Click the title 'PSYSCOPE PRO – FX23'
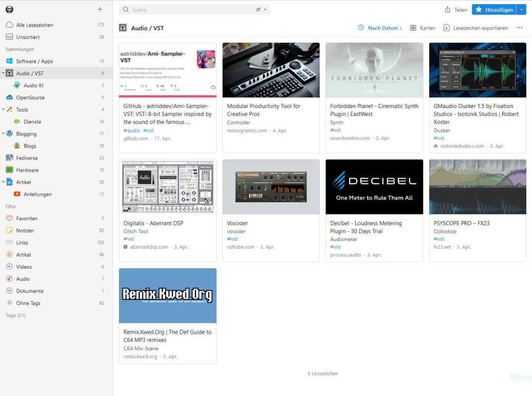Screen dimensions: 532x396 coord(461,223)
